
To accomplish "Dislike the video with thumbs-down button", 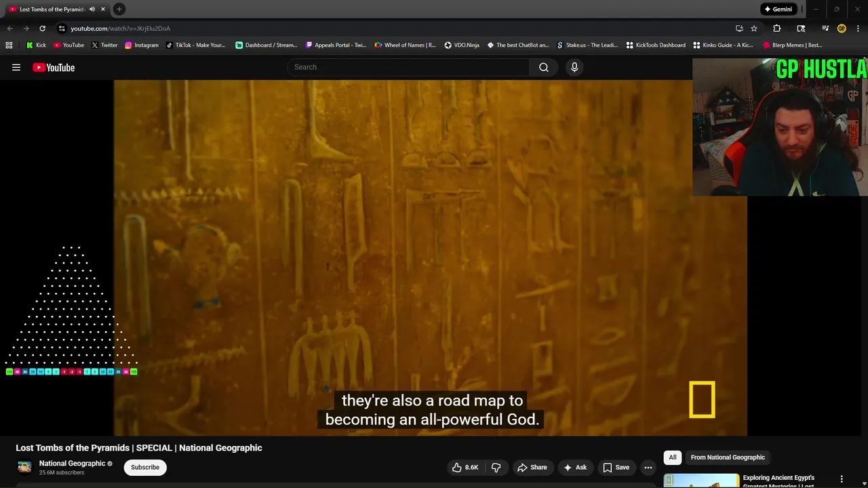I will (x=496, y=467).
